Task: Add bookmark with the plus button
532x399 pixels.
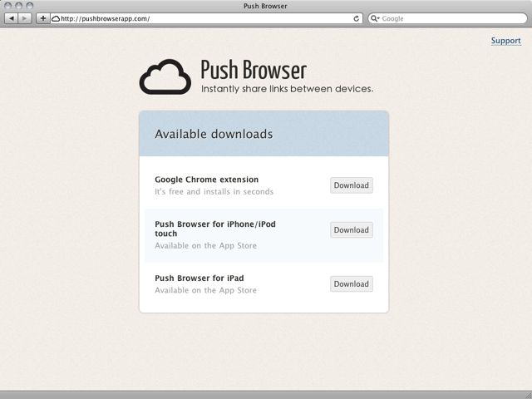Action: point(43,18)
